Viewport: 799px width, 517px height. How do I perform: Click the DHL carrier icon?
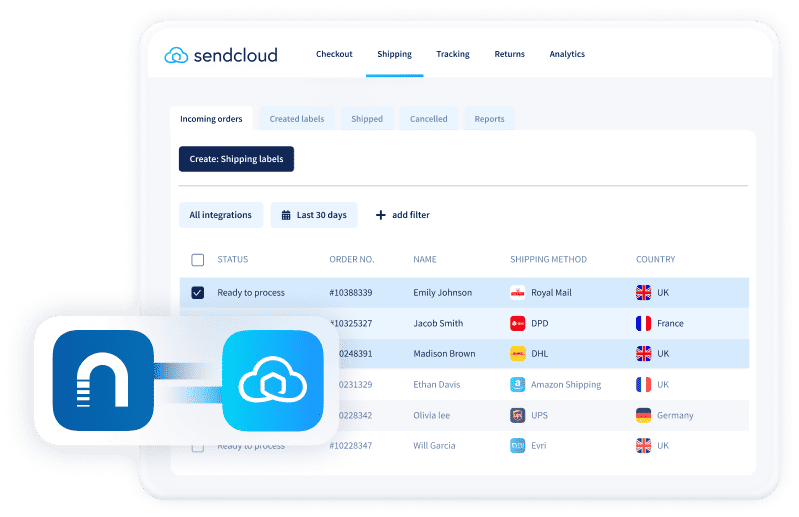click(517, 353)
